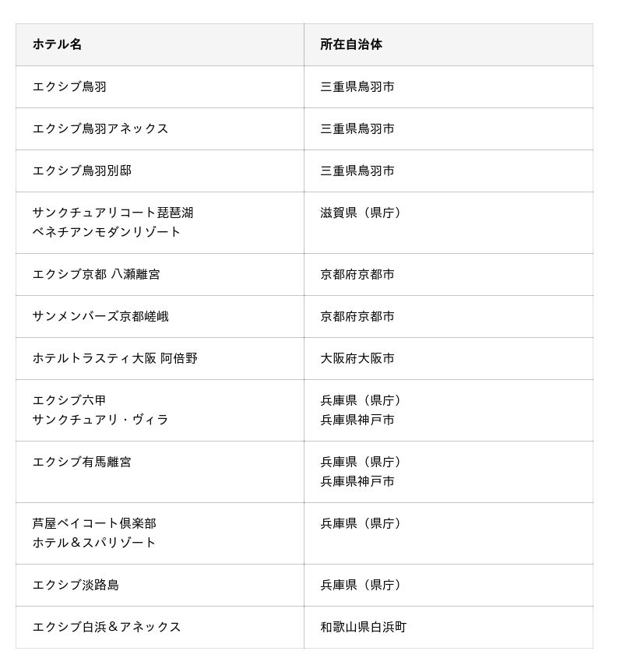The width and height of the screenshot is (623, 672).
Task: Click 京都府京都市 beside エクシブ京都 八瀬離宮
Action: (357, 274)
